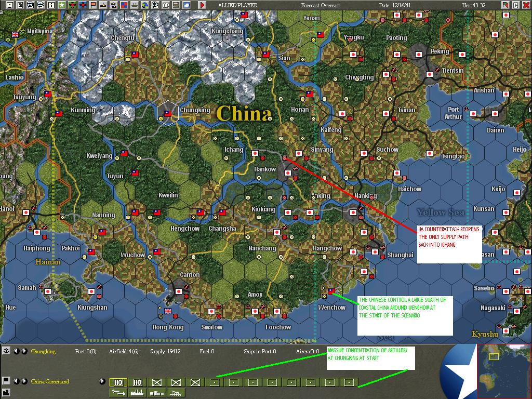Click the world minimap in bottom right
The width and height of the screenshot is (532, 399).
pyautogui.click(x=504, y=371)
